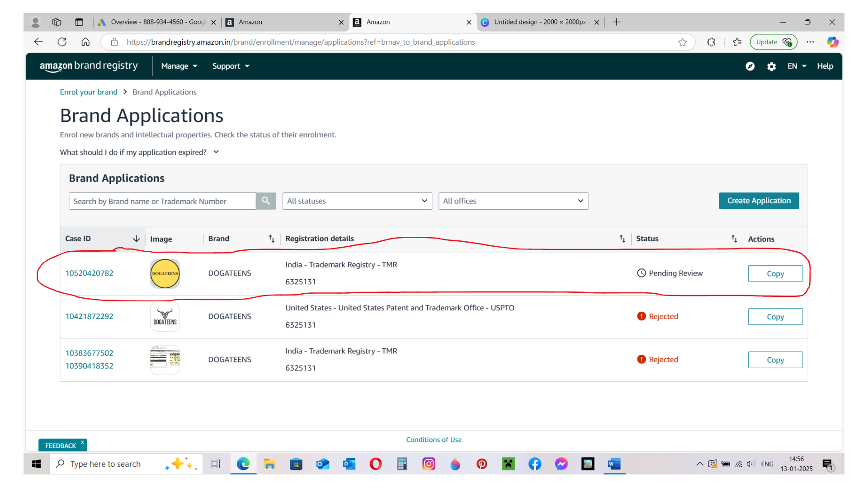Open Instagram from the taskbar
The image size is (868, 488).
point(429,464)
